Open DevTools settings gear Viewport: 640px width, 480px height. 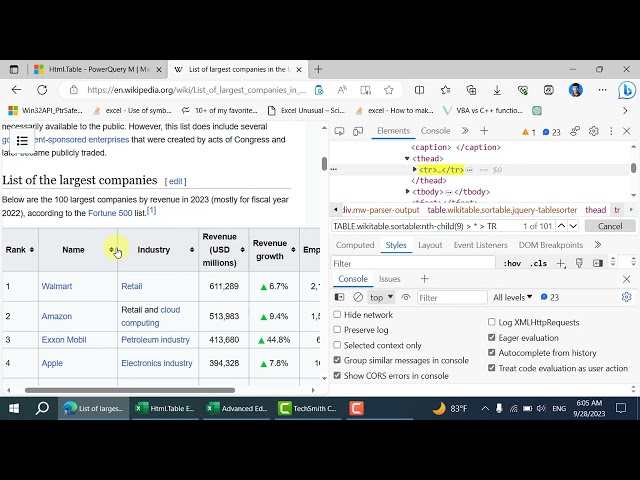pyautogui.click(x=593, y=131)
